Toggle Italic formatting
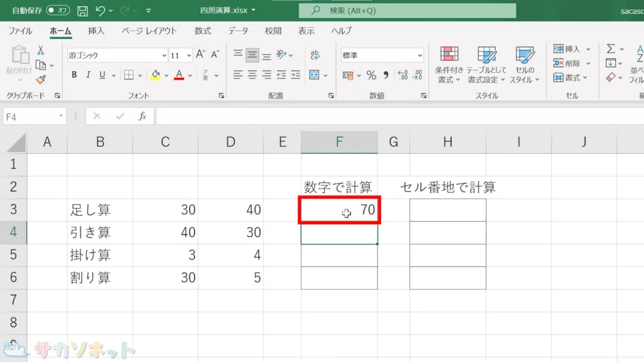Image resolution: width=644 pixels, height=362 pixels. [88, 75]
